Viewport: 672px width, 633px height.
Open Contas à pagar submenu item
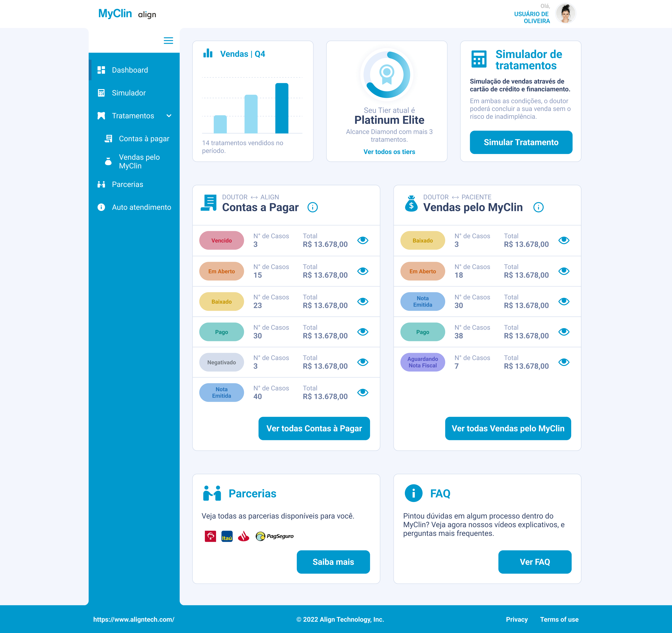pos(134,139)
